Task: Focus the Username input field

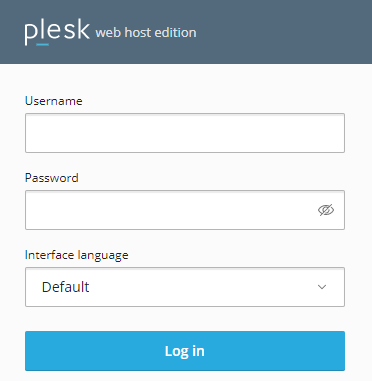Action: click(185, 133)
